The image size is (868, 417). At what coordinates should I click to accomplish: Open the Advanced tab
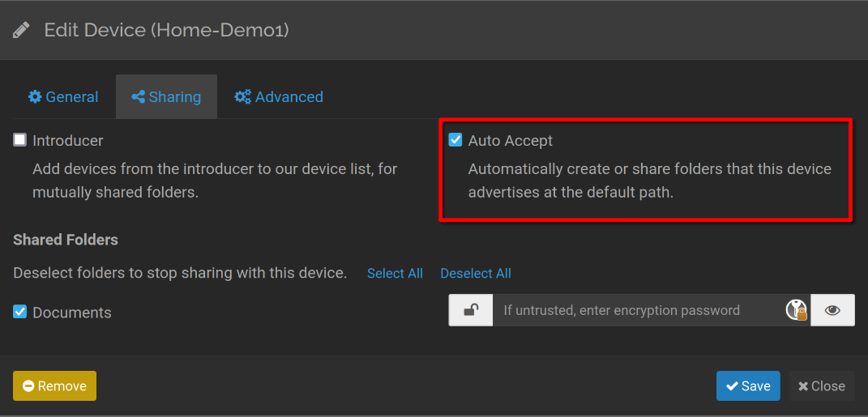(279, 97)
